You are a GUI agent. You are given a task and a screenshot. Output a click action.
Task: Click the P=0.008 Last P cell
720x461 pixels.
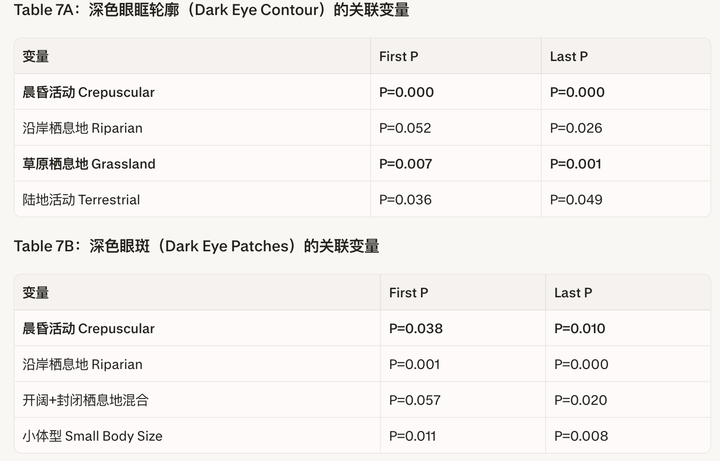coord(581,436)
